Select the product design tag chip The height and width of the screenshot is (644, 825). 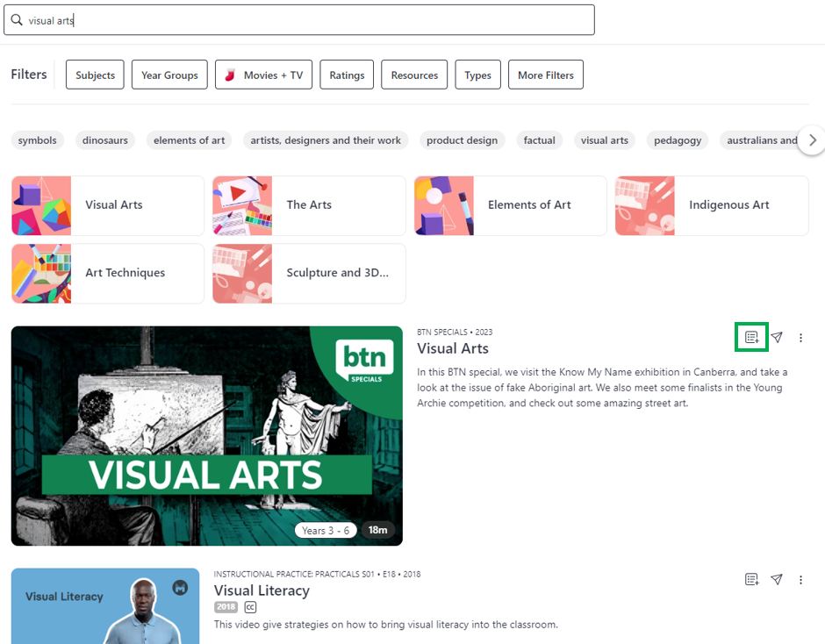coord(462,140)
